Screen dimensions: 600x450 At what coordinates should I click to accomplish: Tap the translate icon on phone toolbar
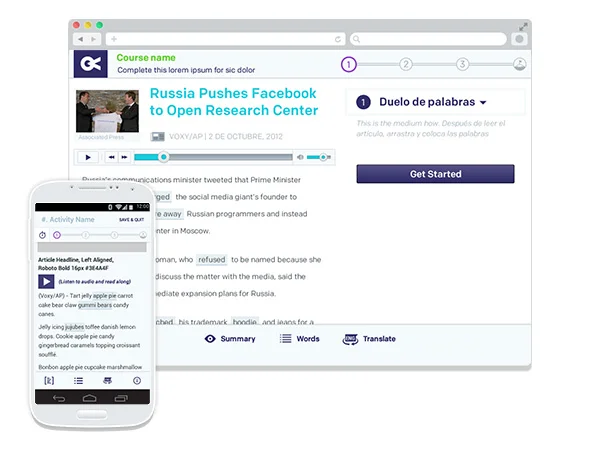tap(108, 380)
